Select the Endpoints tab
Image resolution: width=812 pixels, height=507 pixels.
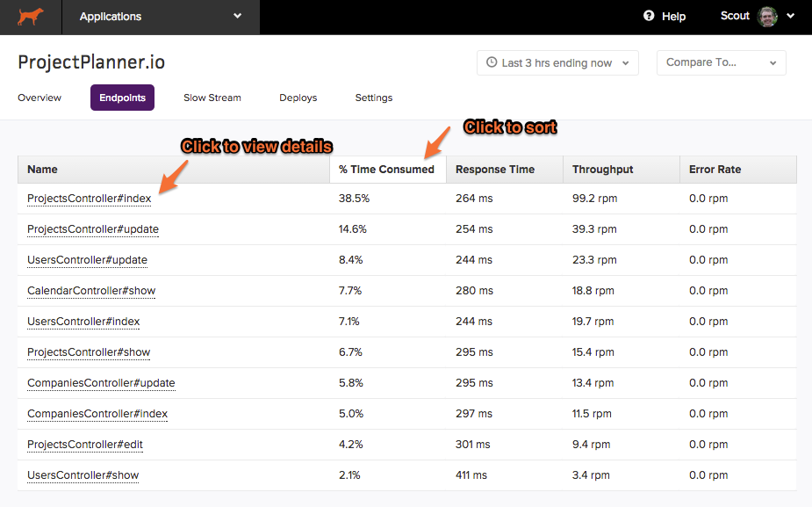tap(122, 98)
